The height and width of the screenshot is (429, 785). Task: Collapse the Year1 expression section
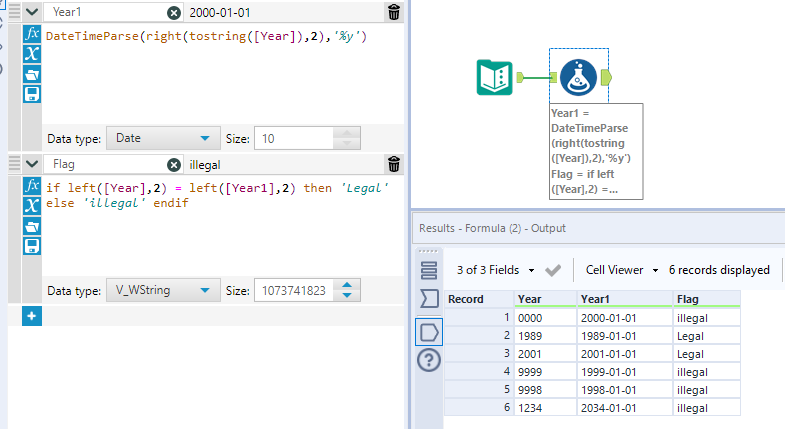(x=32, y=12)
